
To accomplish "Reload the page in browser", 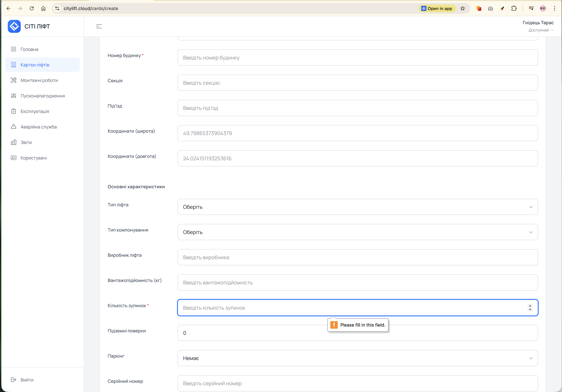I will pyautogui.click(x=32, y=9).
